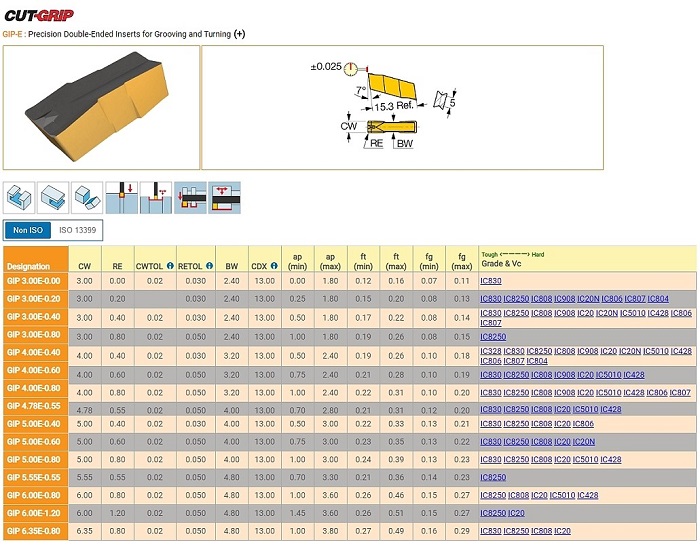
Task: Open the IC830 grade link in first row
Action: 490,282
